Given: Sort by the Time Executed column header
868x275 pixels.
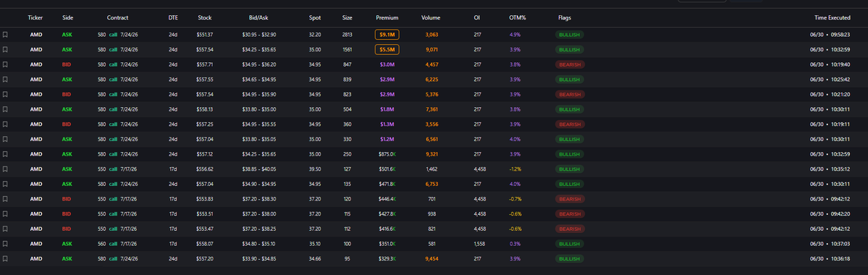Looking at the screenshot, I should pyautogui.click(x=832, y=17).
